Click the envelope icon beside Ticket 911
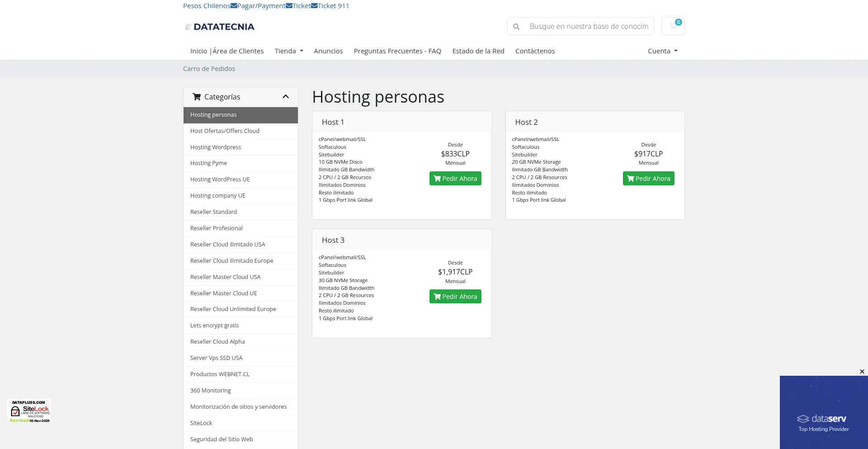Screen dimensions: 868x449 click(314, 6)
